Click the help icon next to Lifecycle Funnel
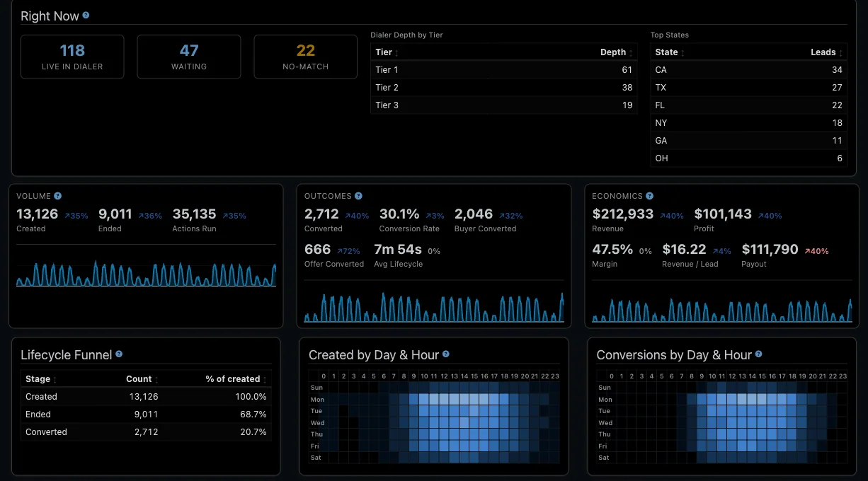Screen dimensions: 868x481 coord(119,354)
